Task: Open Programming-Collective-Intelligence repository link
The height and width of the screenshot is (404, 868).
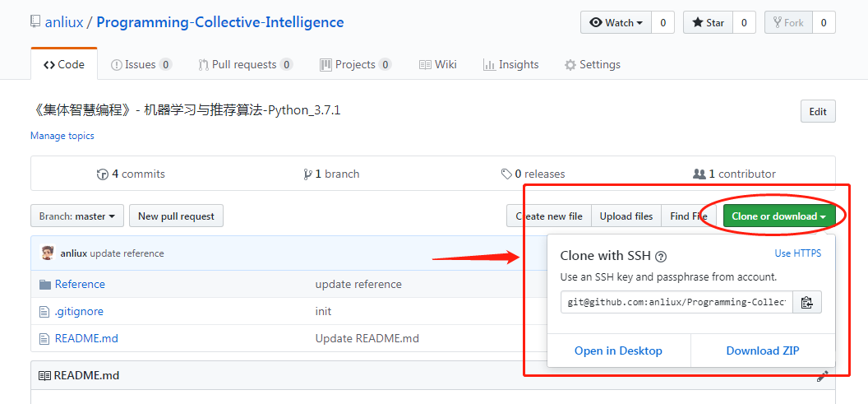Action: coord(220,22)
